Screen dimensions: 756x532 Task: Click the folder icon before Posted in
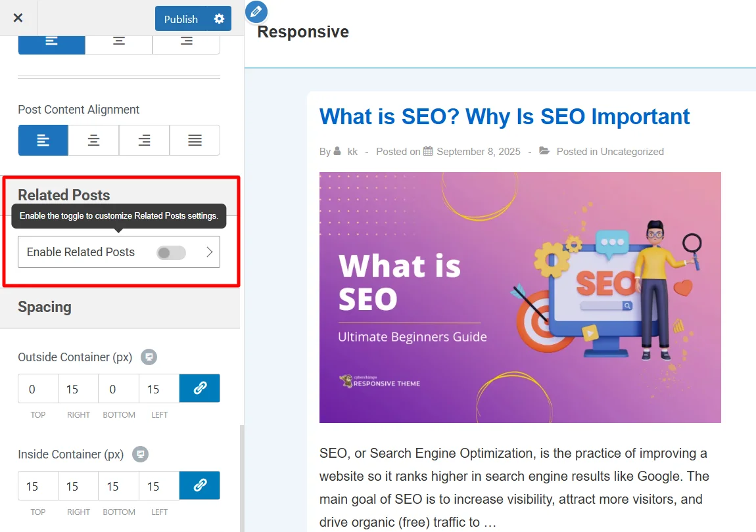(x=544, y=151)
